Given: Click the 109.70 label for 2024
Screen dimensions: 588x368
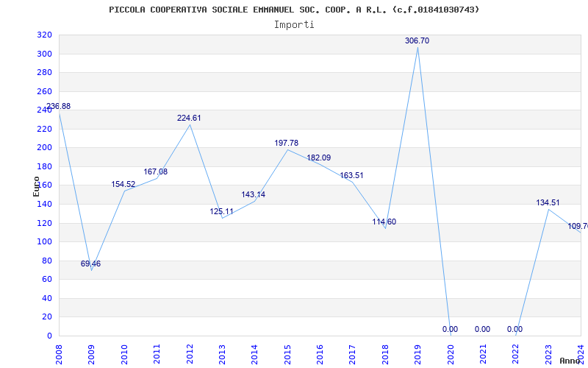Looking at the screenshot, I should 578,227.
